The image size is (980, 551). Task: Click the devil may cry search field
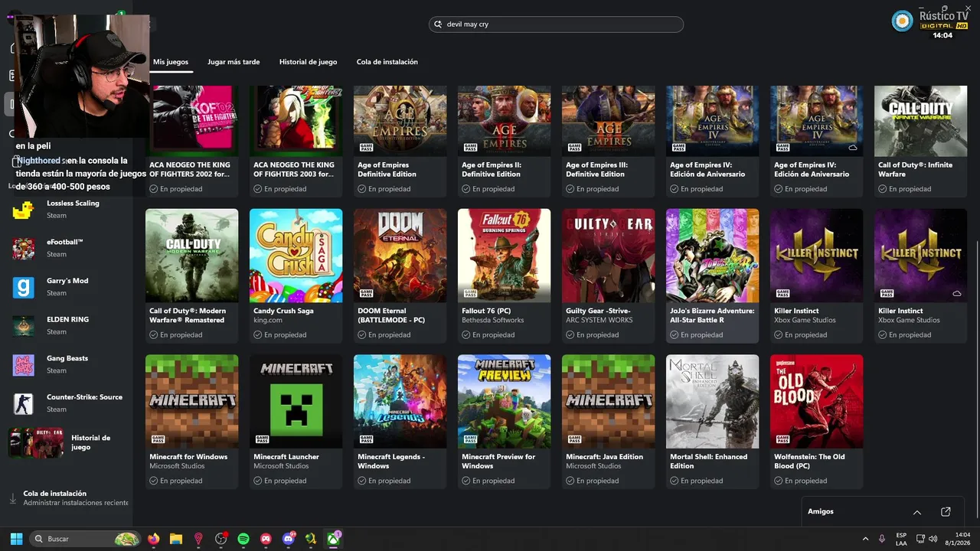coord(556,24)
